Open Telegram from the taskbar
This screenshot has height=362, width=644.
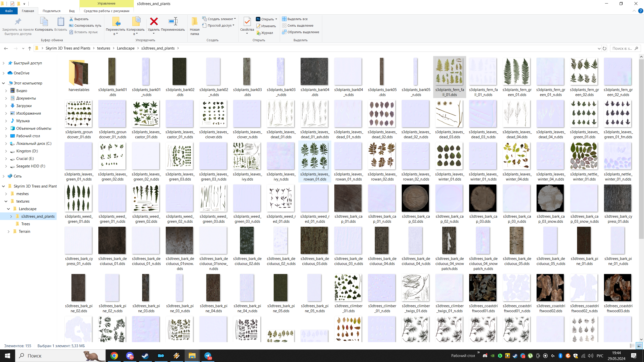pyautogui.click(x=208, y=356)
